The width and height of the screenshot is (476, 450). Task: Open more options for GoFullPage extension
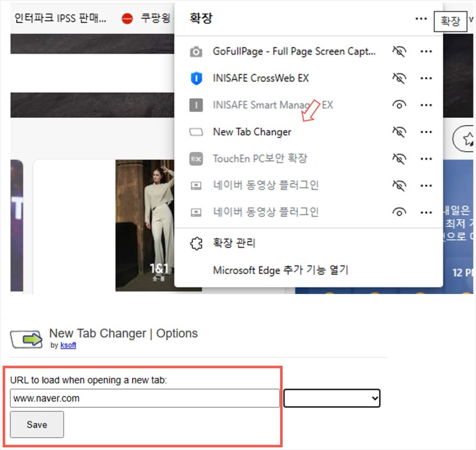coord(426,51)
